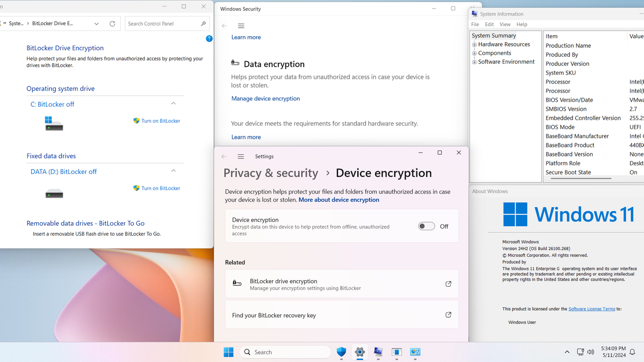Click the top Learn more link in Windows Security
644x362 pixels.
click(x=246, y=37)
